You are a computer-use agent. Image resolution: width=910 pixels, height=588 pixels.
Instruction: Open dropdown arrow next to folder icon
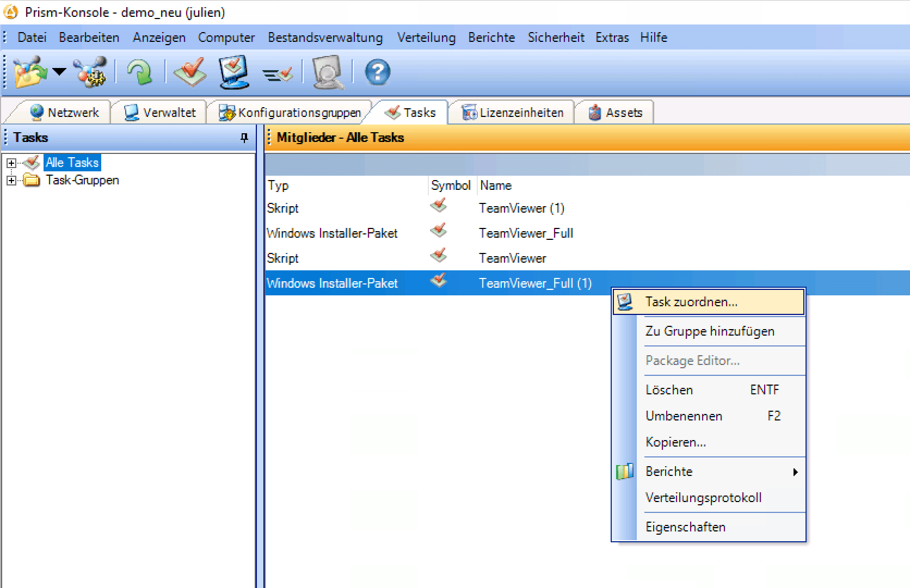pyautogui.click(x=59, y=71)
